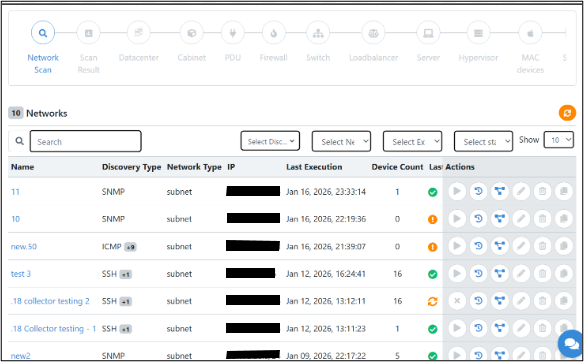Viewport: 584px width, 362px height.
Task: Delete network 10 with trash icon
Action: (542, 219)
